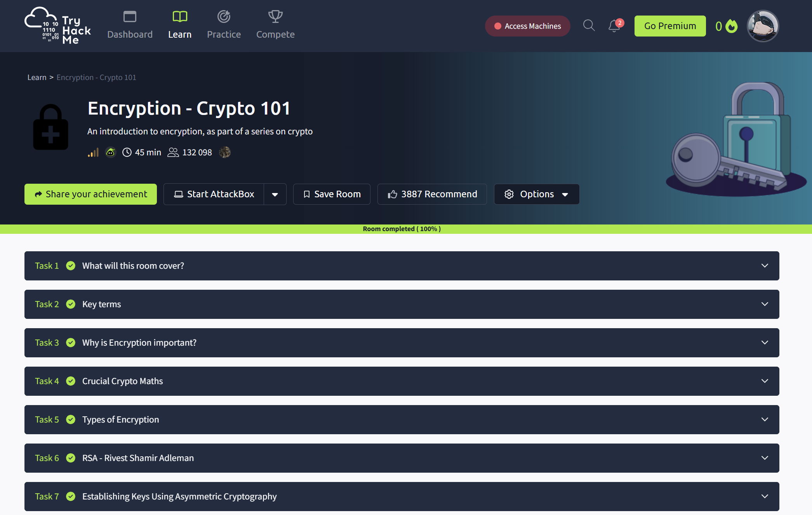Image resolution: width=812 pixels, height=515 pixels.
Task: Click Go Premium
Action: click(x=669, y=26)
